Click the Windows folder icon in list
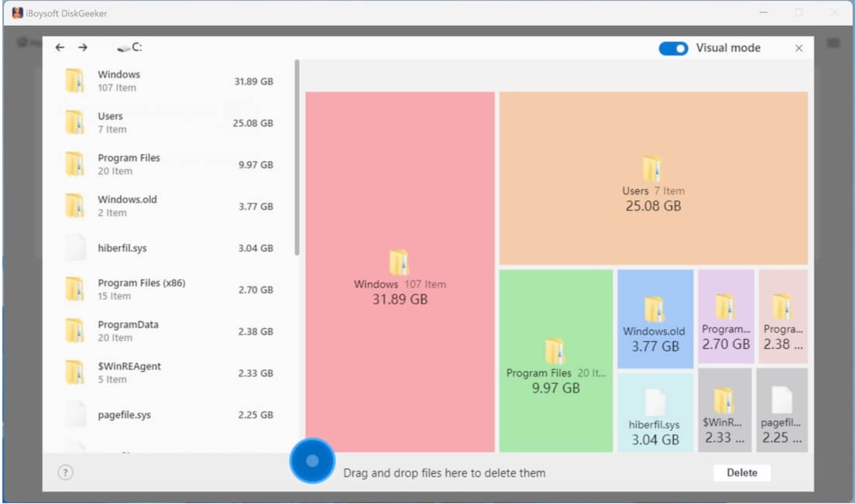The width and height of the screenshot is (855, 504). [x=75, y=81]
